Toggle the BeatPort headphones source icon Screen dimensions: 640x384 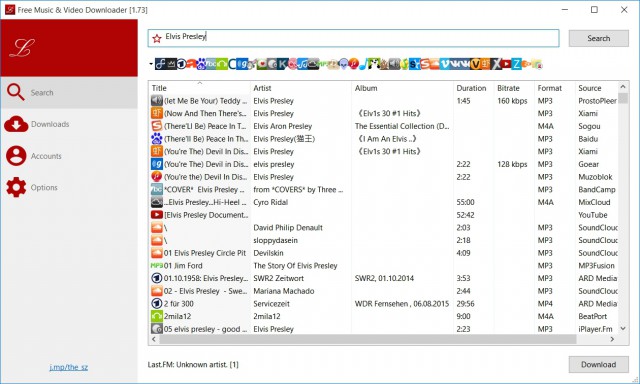pos(222,64)
